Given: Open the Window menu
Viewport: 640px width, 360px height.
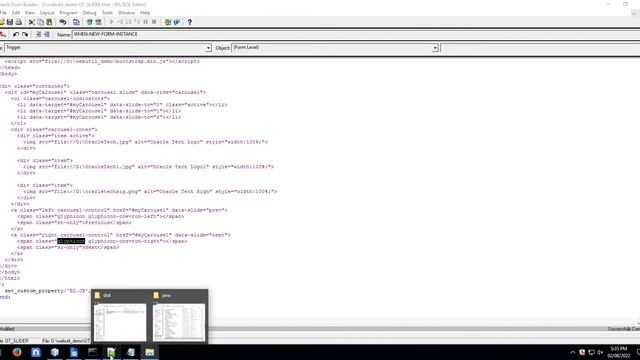Looking at the screenshot, I should pos(126,13).
